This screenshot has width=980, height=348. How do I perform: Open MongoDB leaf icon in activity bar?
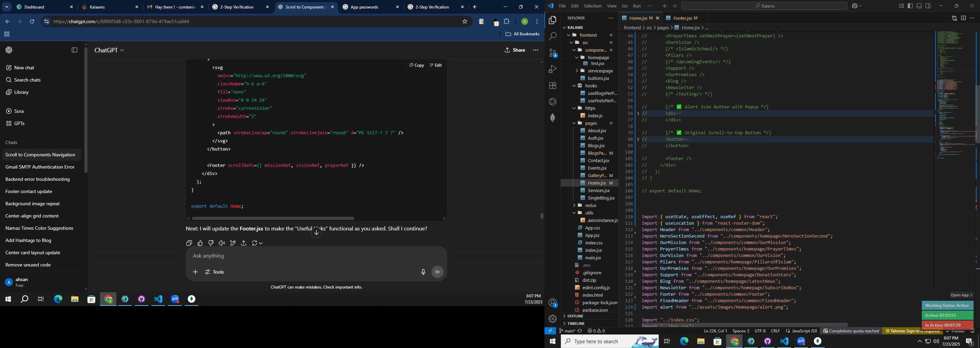(x=552, y=118)
